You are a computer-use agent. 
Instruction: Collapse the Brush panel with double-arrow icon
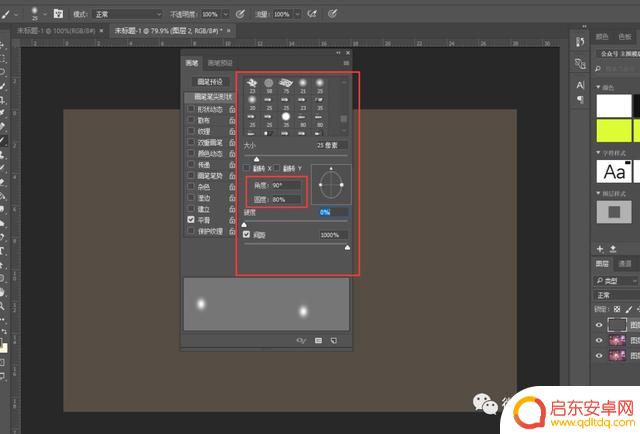pos(338,53)
